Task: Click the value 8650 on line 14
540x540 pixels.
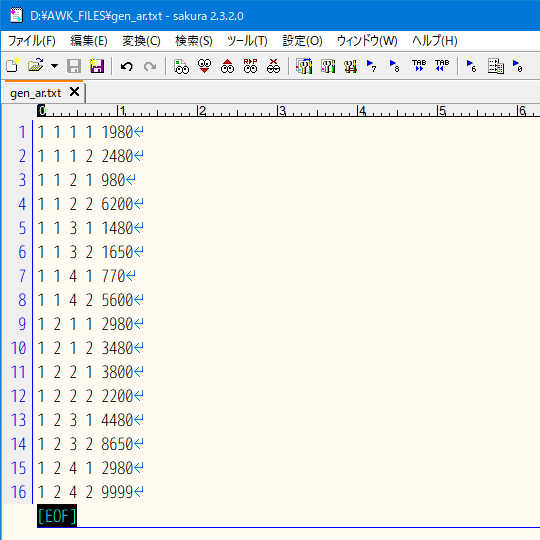Action: (x=117, y=444)
